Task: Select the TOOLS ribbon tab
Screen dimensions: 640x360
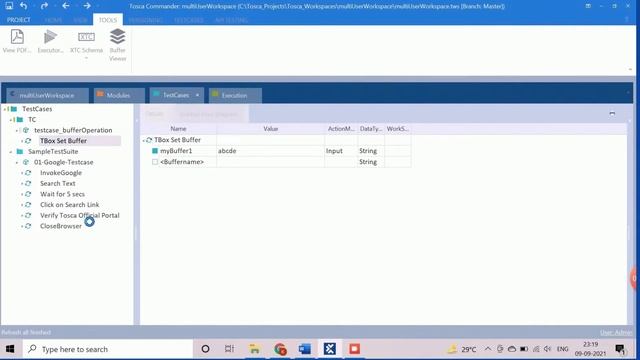Action: (x=108, y=20)
